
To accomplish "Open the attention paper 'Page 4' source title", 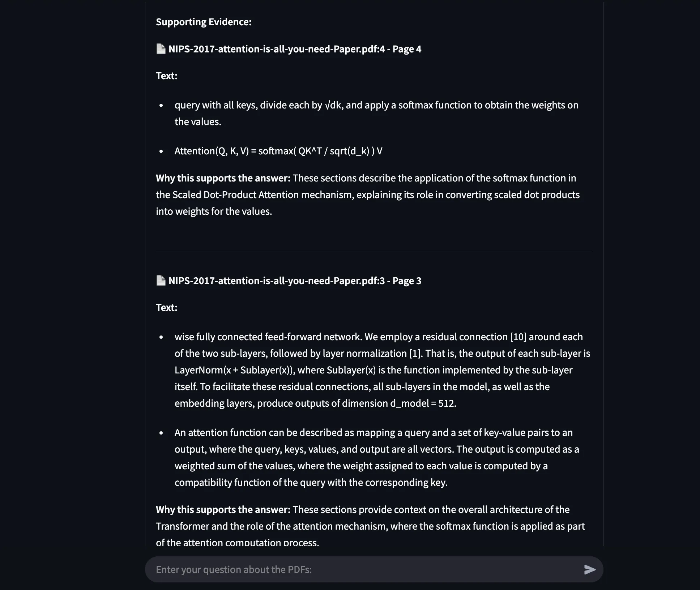I will point(295,49).
